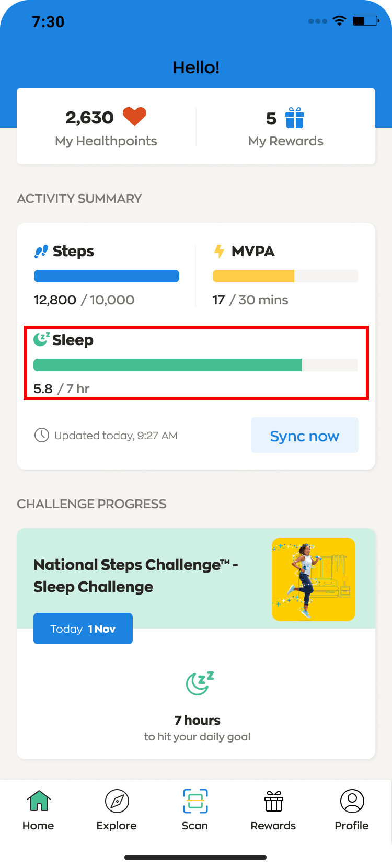Tap the Steps footprint icon
The height and width of the screenshot is (868, 392).
click(x=41, y=252)
